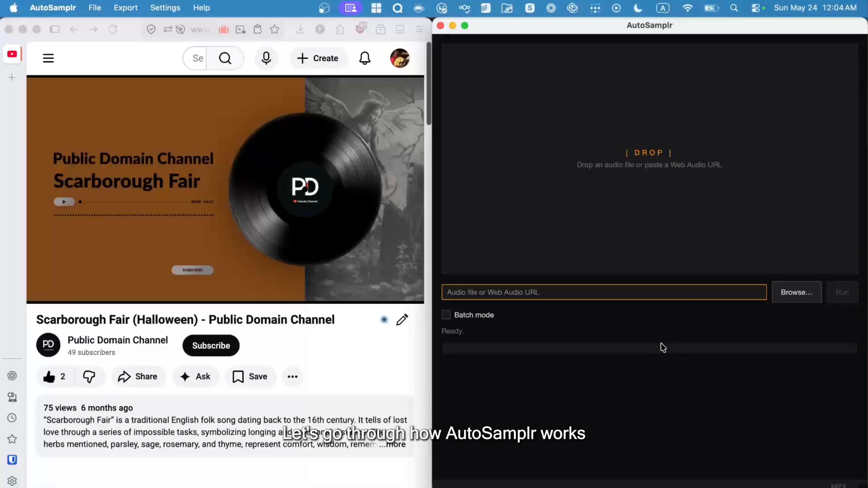This screenshot has width=868, height=488.
Task: Click the Run button in AutoSamplr
Action: pyautogui.click(x=842, y=292)
